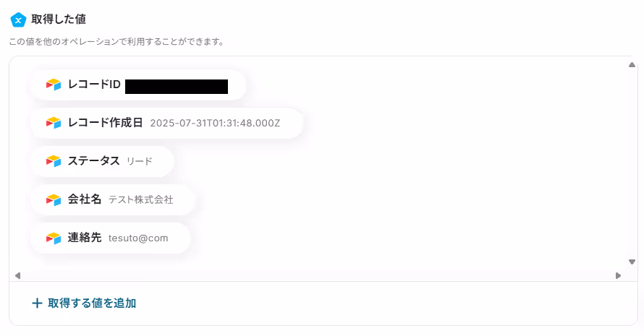Click the Airtable icon beside 会社名
This screenshot has height=336, width=644.
54,199
